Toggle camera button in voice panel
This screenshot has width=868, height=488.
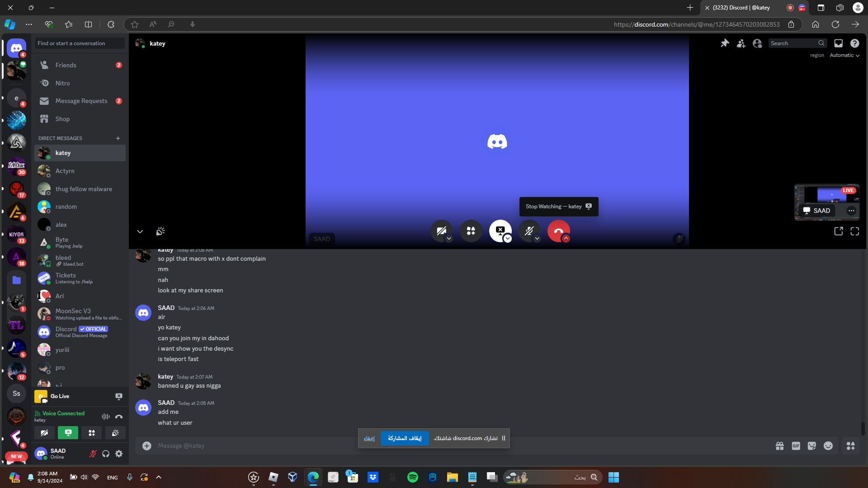click(44, 433)
